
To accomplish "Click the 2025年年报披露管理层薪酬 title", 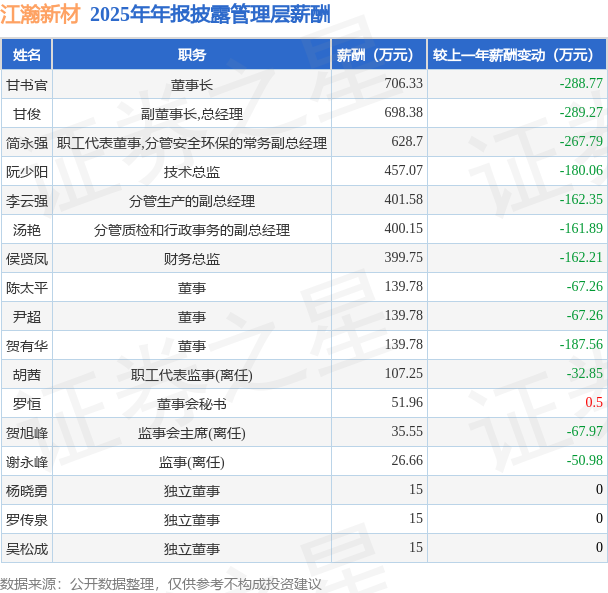I will pyautogui.click(x=210, y=15).
